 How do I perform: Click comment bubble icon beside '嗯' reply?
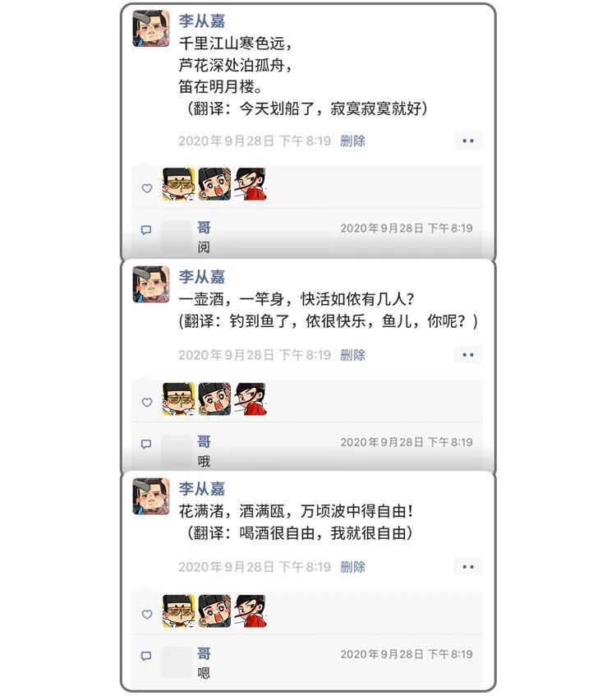coord(146,656)
